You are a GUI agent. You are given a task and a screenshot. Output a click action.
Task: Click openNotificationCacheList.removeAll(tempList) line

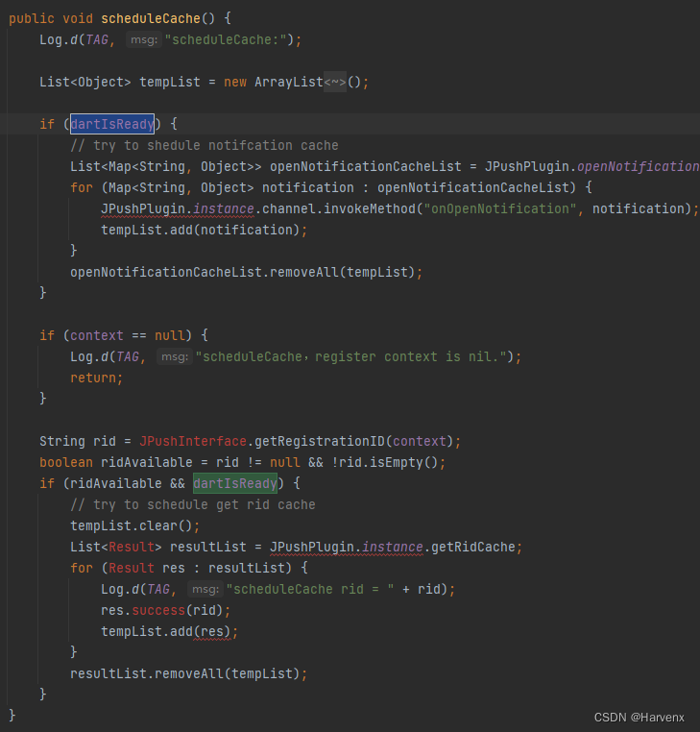pyautogui.click(x=247, y=272)
